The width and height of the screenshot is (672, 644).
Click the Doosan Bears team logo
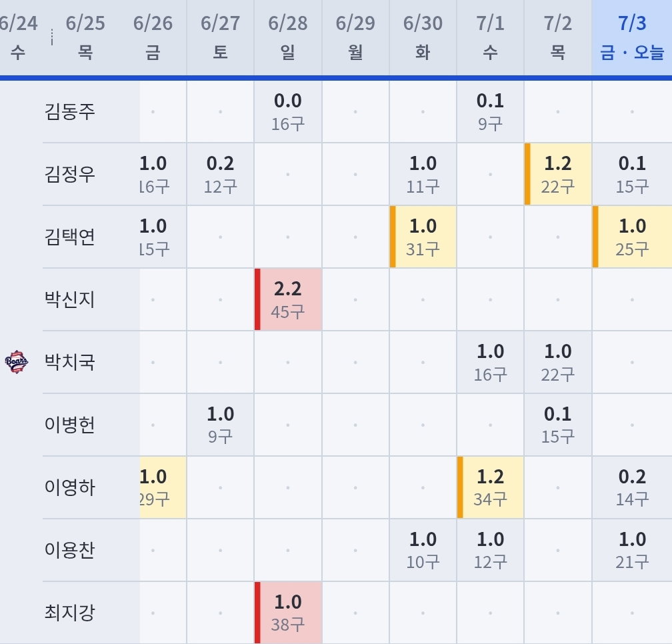[x=17, y=362]
